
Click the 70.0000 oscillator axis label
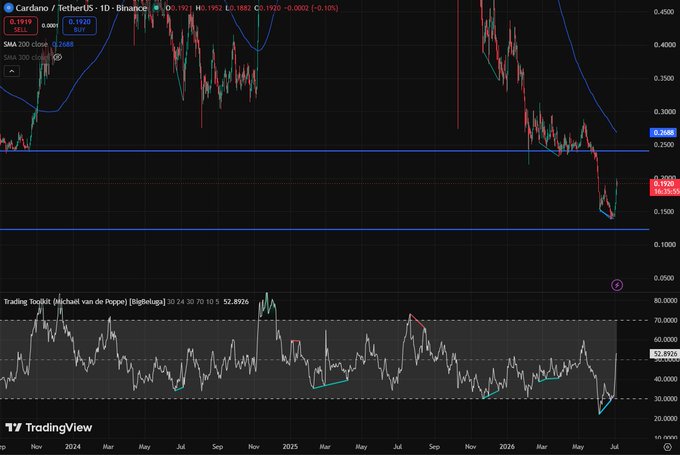tap(664, 320)
